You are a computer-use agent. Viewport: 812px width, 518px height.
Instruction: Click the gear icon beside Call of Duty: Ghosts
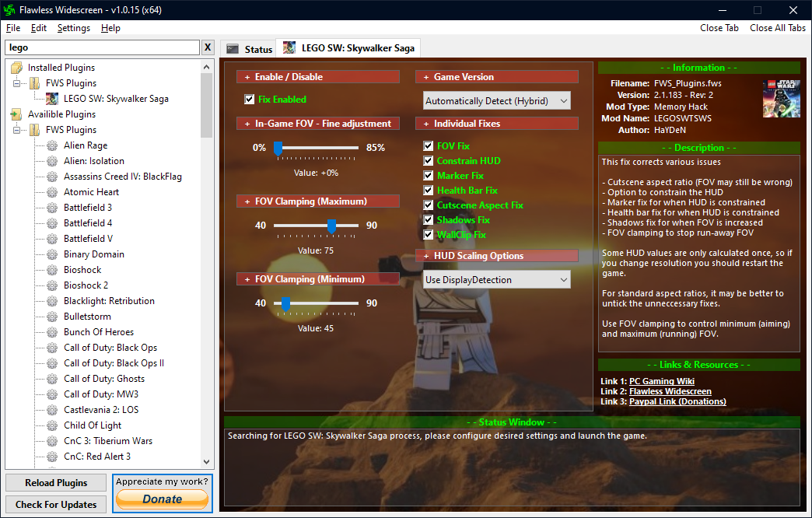(x=52, y=379)
